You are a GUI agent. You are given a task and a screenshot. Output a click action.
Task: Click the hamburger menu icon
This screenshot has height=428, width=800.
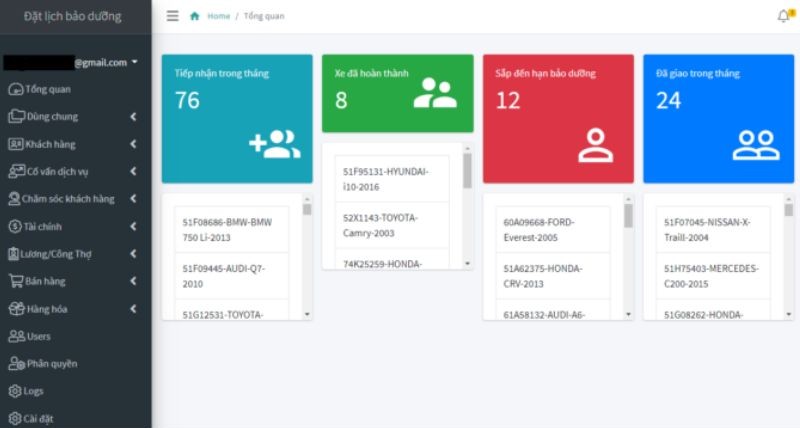pos(173,16)
